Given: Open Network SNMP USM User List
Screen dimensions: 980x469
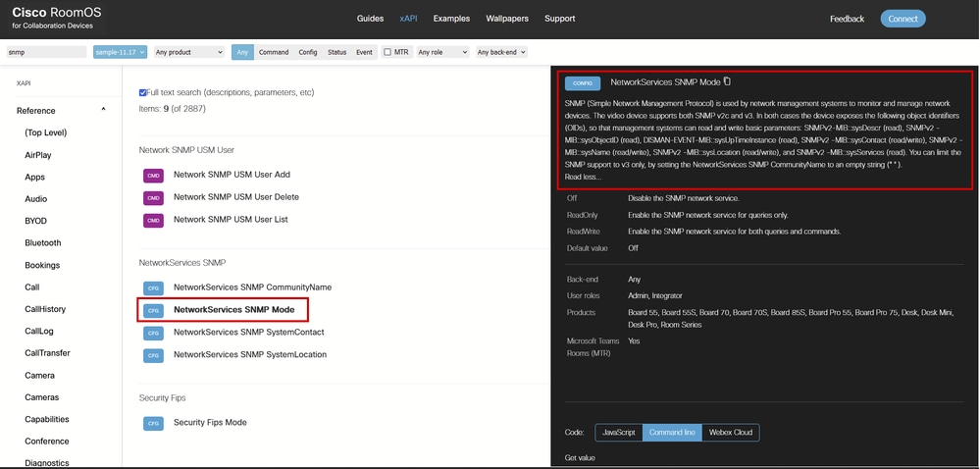Looking at the screenshot, I should click(x=231, y=220).
